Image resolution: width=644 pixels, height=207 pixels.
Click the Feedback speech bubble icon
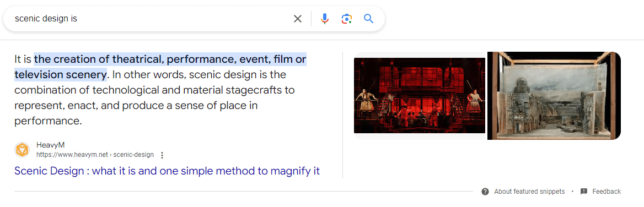tap(584, 192)
